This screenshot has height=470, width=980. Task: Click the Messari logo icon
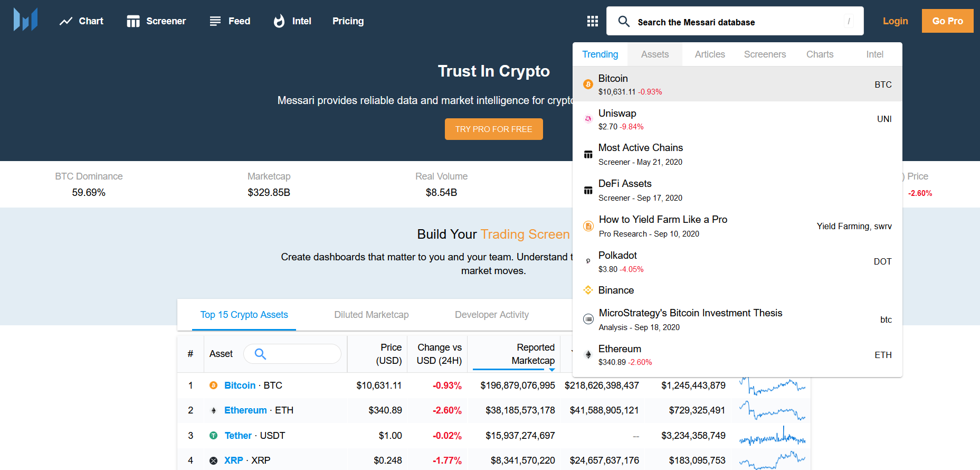[25, 20]
